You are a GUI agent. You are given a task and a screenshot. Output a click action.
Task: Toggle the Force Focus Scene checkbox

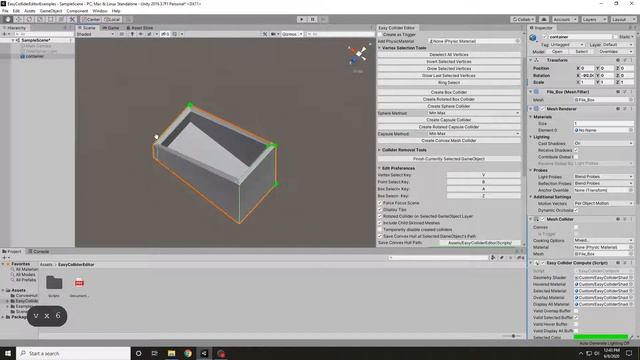point(380,203)
